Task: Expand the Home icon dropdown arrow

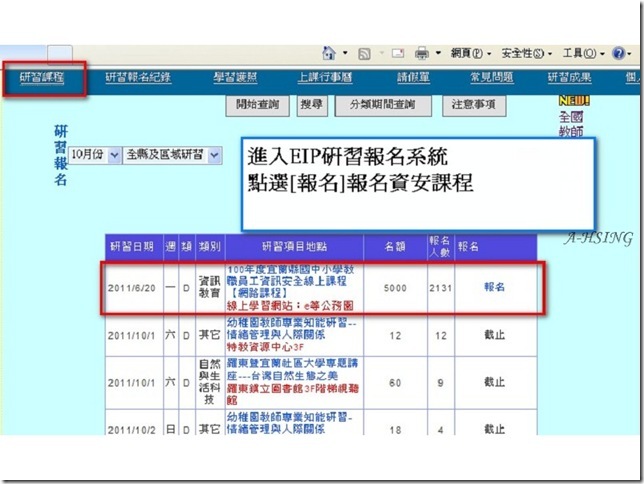Action: (x=345, y=53)
